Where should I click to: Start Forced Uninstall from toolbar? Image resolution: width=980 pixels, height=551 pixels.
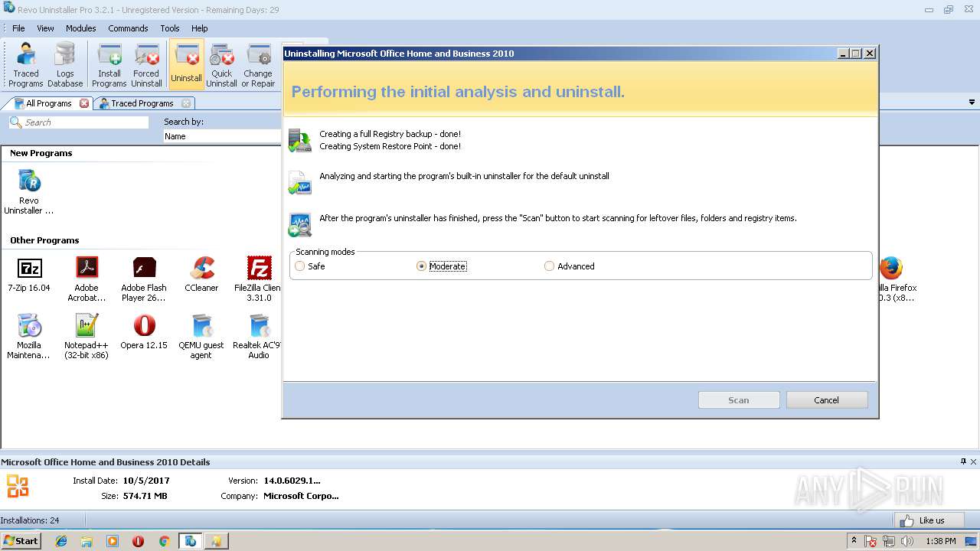[146, 65]
